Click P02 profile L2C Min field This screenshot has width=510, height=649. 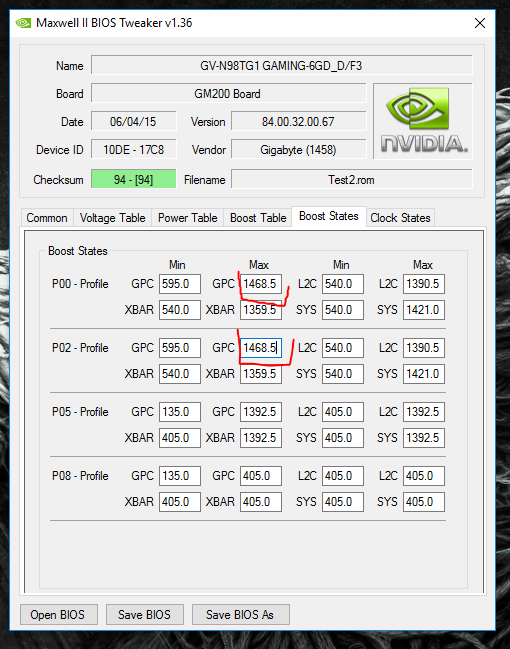point(343,348)
